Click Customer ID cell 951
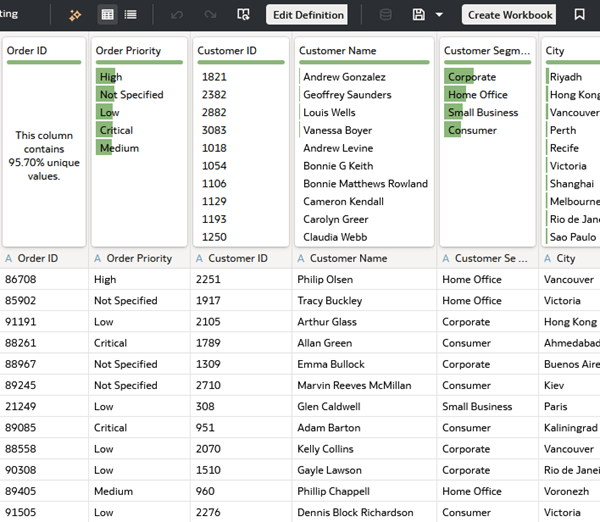The width and height of the screenshot is (600, 522). pos(205,428)
